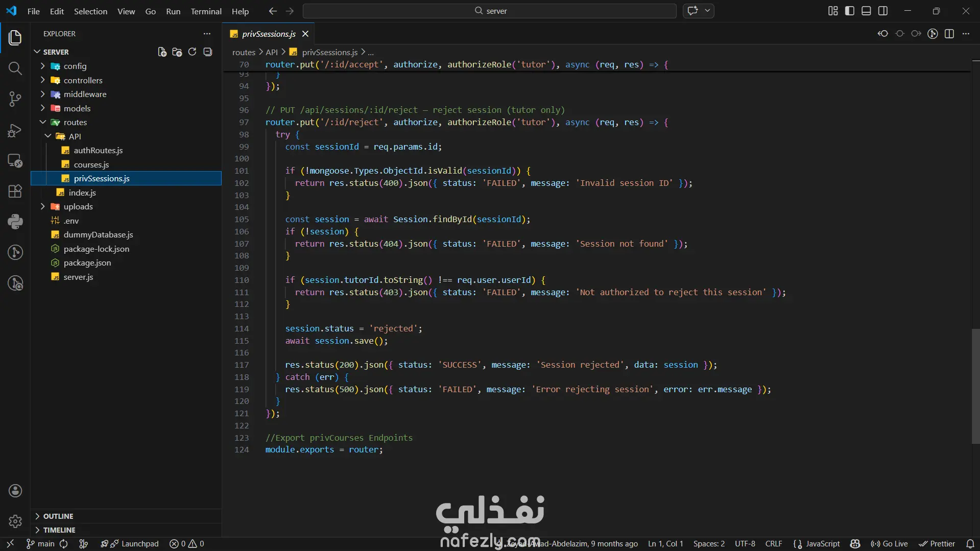
Task: Synchronize changes from the status bar
Action: click(64, 544)
